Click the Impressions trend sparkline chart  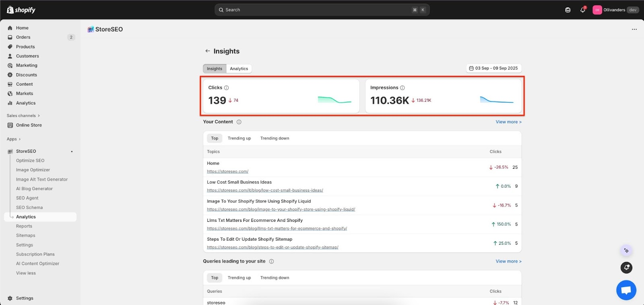click(x=497, y=100)
